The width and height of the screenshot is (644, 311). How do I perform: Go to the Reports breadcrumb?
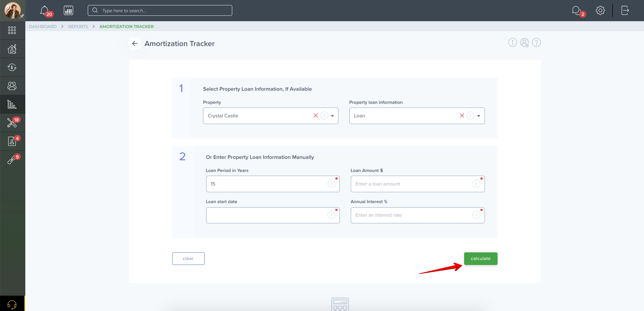(x=78, y=26)
